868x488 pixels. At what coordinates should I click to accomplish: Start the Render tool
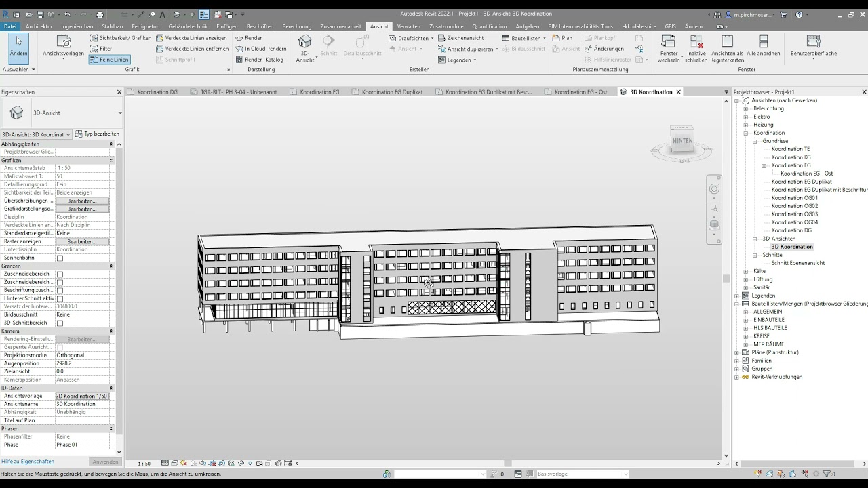[x=249, y=38]
